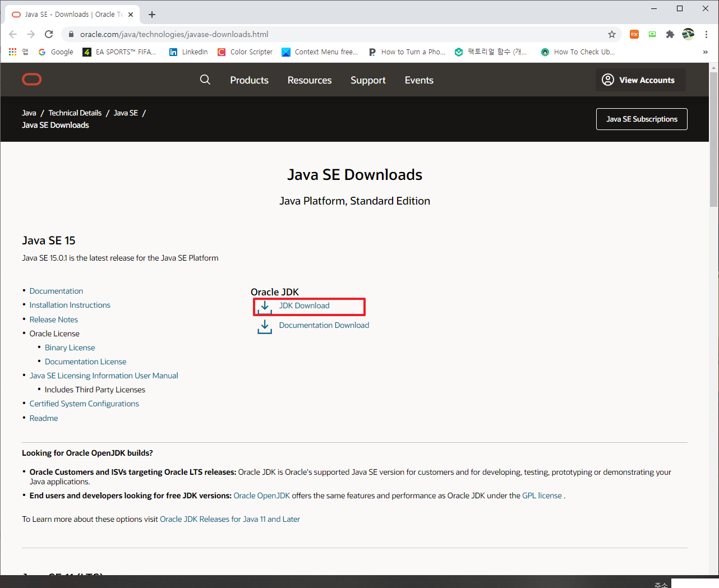Viewport: 719px width, 588px height.
Task: Reload the page with refresh icon
Action: coord(49,34)
